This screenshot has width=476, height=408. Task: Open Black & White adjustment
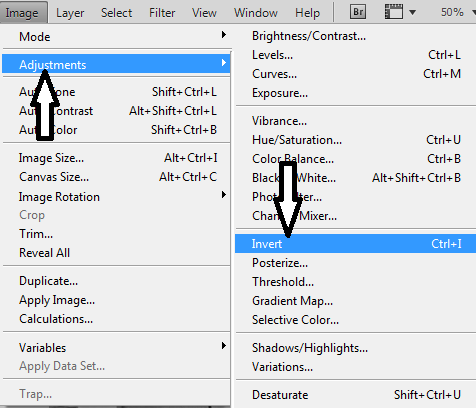355,178
